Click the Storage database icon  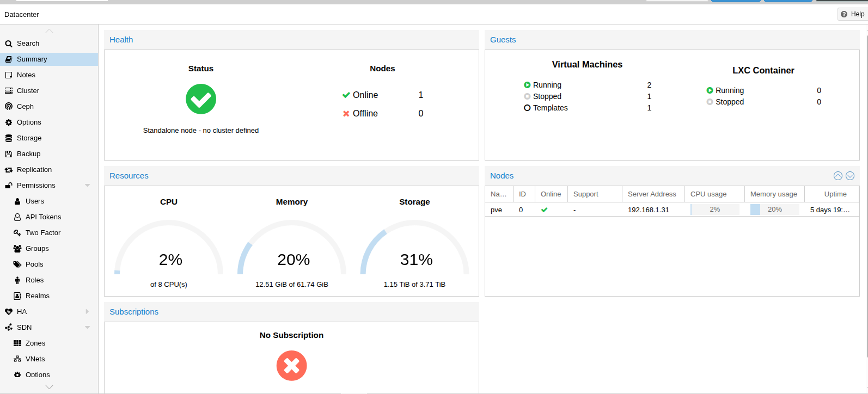pyautogui.click(x=9, y=138)
